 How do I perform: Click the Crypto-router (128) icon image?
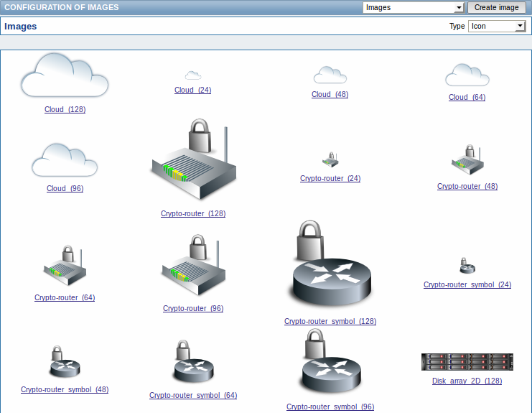193,159
